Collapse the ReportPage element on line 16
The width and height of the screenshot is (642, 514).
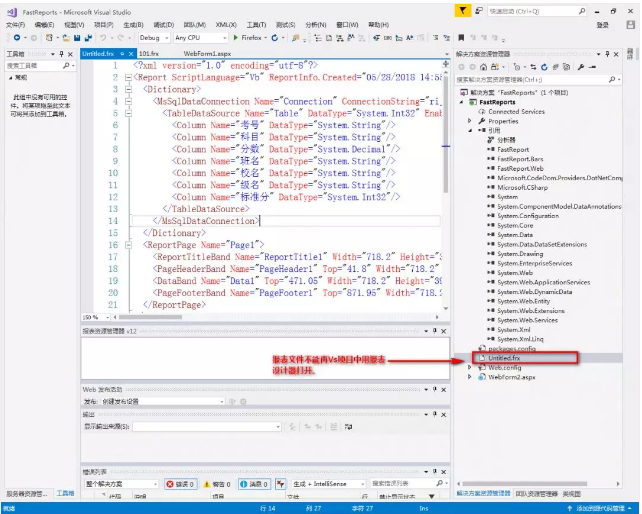pyautogui.click(x=129, y=245)
